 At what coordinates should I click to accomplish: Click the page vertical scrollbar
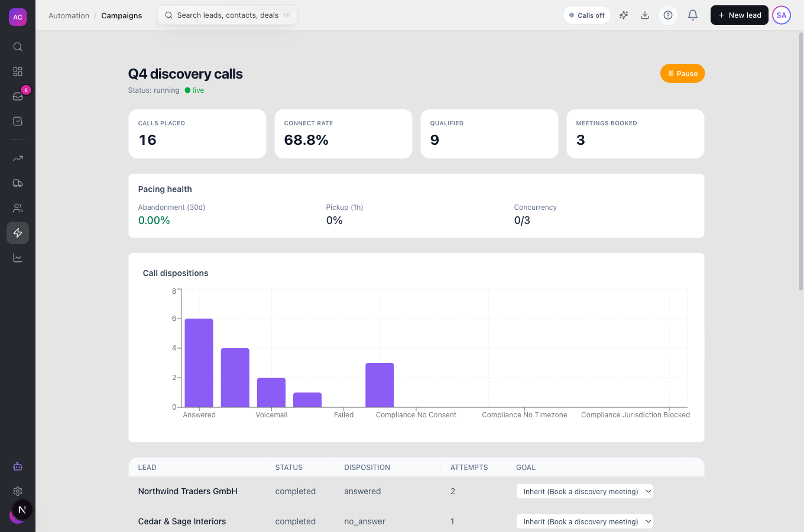801,161
